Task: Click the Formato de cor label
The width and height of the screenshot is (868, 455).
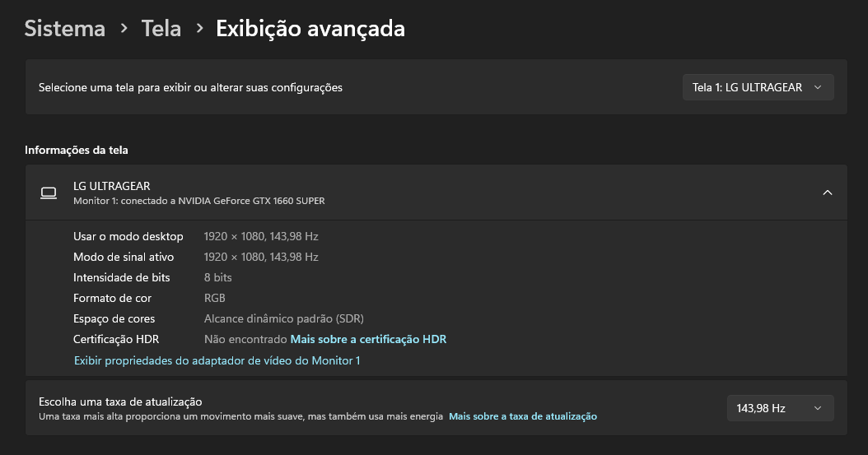Action: [x=112, y=298]
